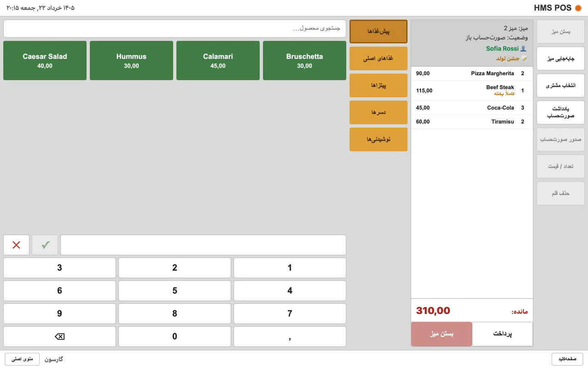
Task: Click the product search field
Action: tap(175, 29)
